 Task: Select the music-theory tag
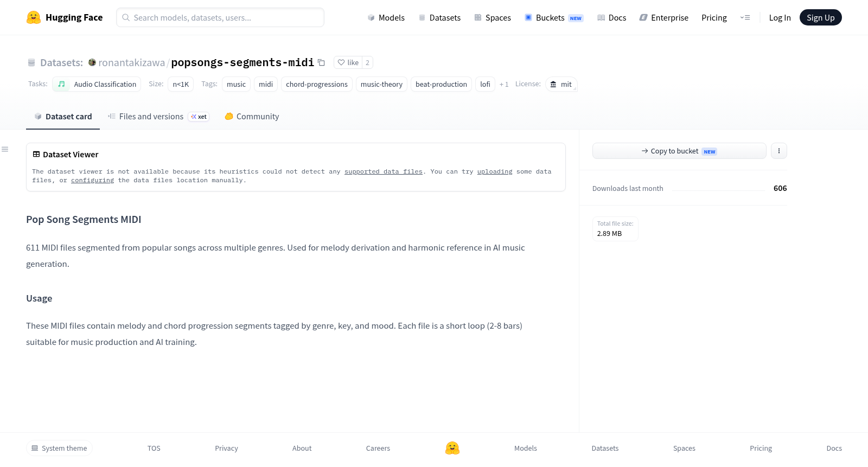click(381, 84)
